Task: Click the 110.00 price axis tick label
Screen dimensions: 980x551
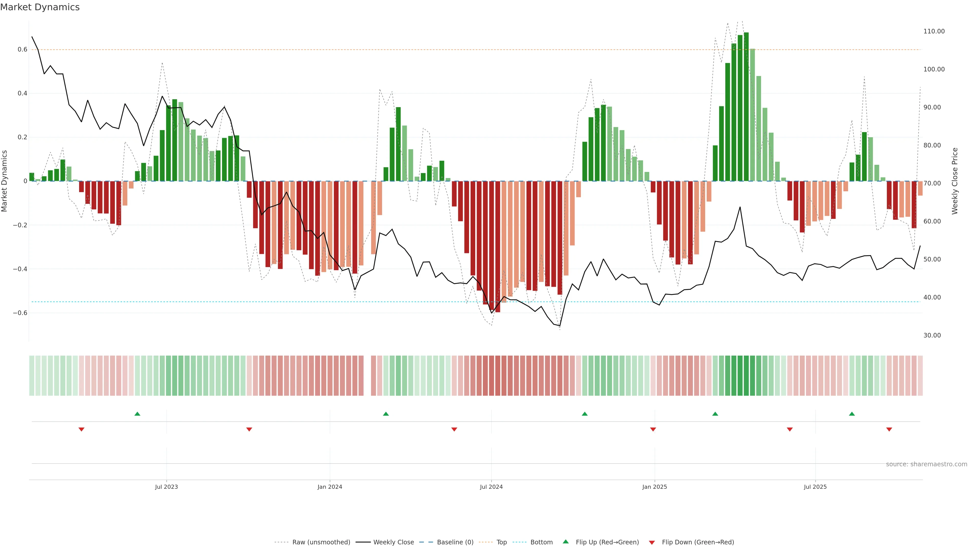Action: click(x=934, y=31)
